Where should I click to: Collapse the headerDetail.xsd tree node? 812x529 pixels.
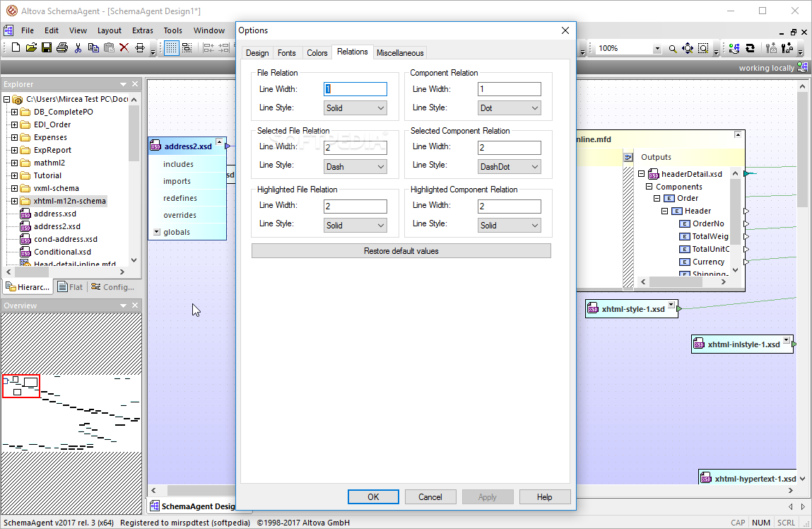(x=642, y=174)
